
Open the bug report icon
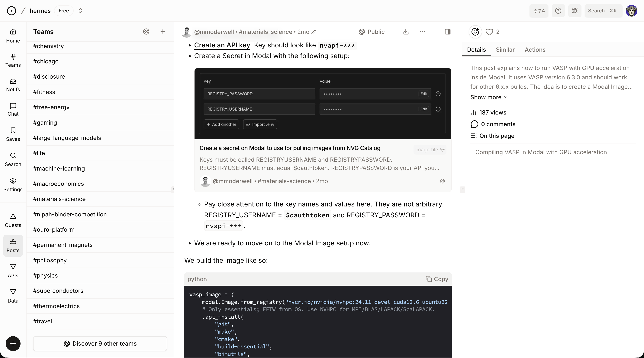pyautogui.click(x=575, y=11)
